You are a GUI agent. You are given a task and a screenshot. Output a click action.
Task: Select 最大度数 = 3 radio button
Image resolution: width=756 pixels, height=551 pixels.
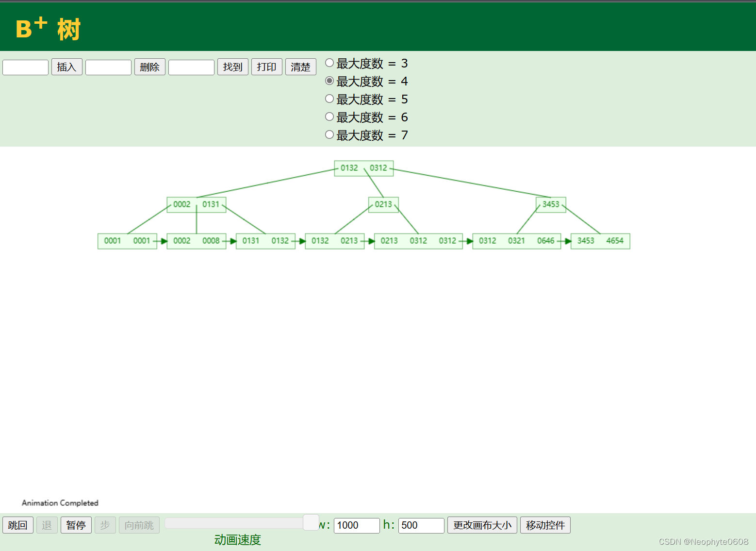(329, 62)
